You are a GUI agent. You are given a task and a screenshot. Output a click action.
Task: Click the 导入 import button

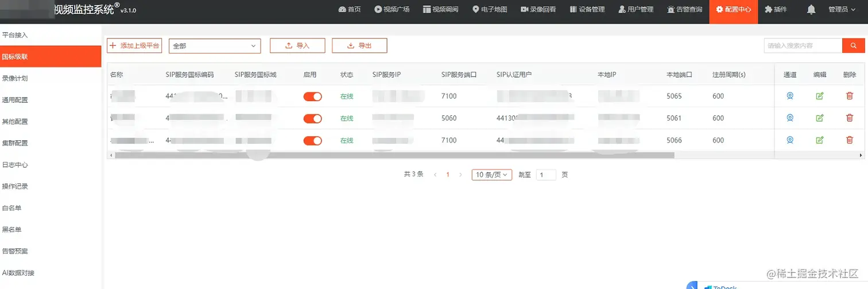(x=297, y=46)
